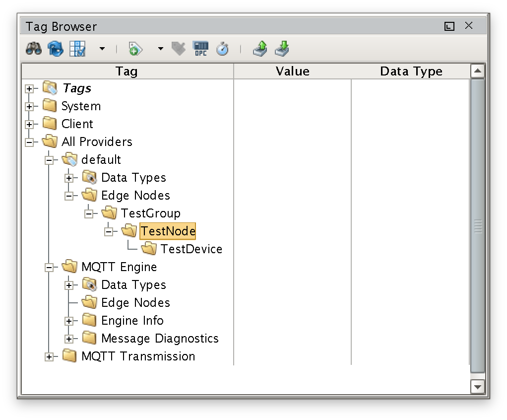
Task: Open dropdown arrow beside new tag icon
Action: [160, 49]
